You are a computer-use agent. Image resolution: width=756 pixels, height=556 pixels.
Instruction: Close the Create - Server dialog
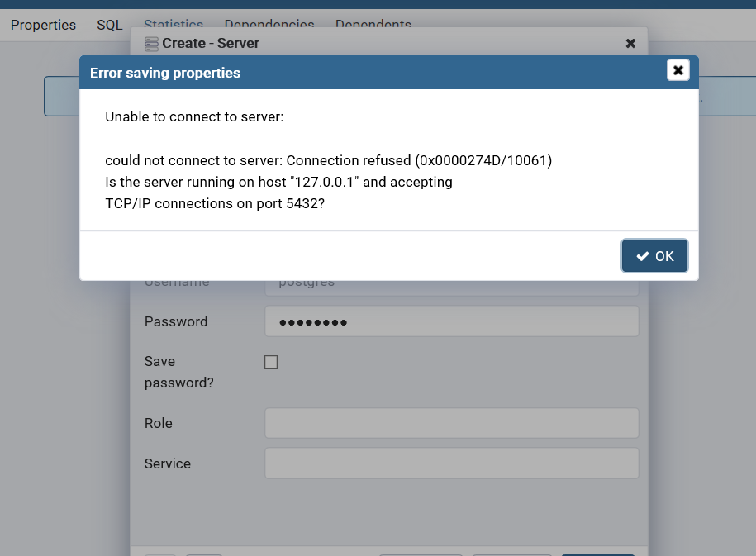click(x=630, y=44)
